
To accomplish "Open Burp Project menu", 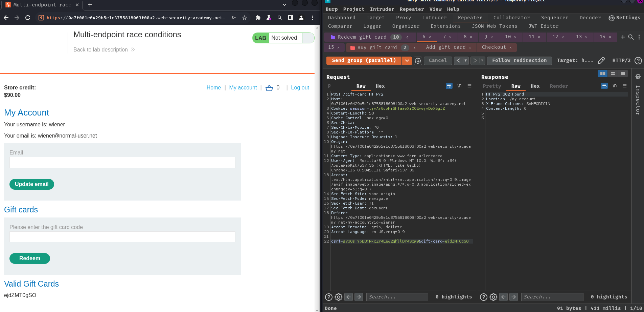I will [354, 9].
